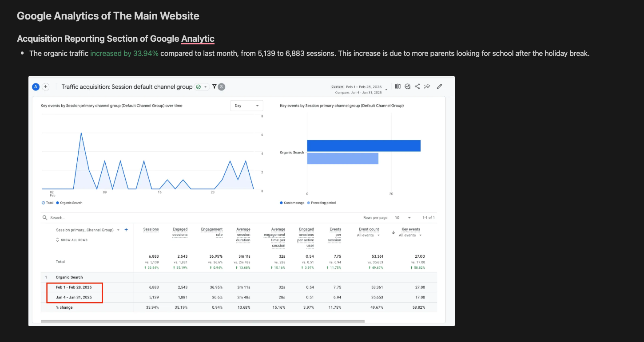Viewport: 644px width, 342px height.
Task: Click the 'A' All Users segment badge
Action: click(x=36, y=87)
